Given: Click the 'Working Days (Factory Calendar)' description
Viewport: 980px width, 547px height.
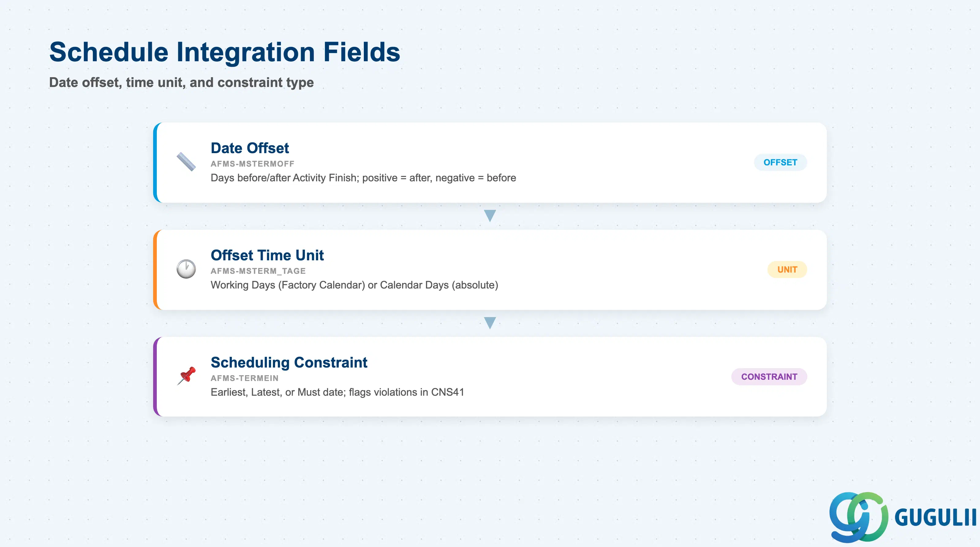Looking at the screenshot, I should tap(354, 285).
